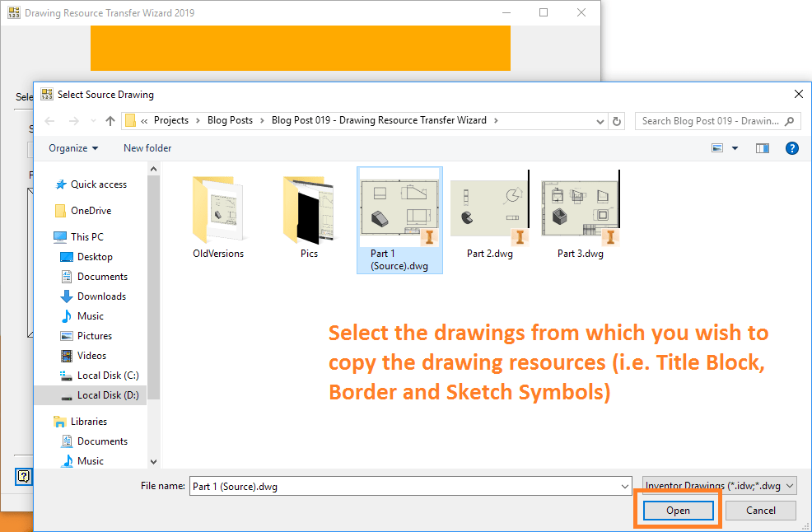
Task: Open Quick access in navigation pane
Action: click(x=98, y=184)
